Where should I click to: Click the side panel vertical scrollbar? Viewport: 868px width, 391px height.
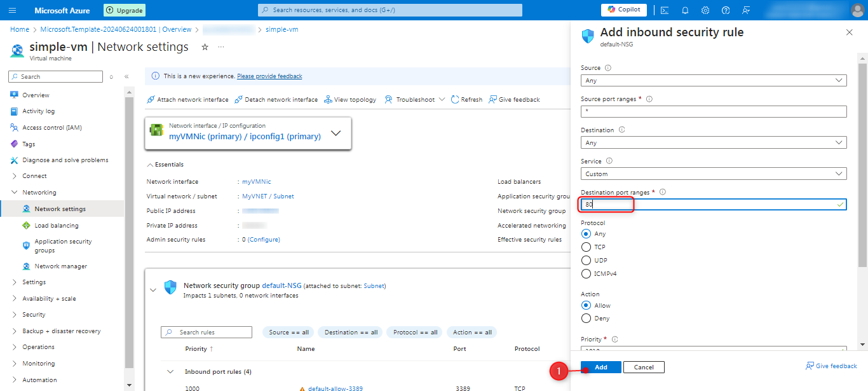[x=862, y=165]
